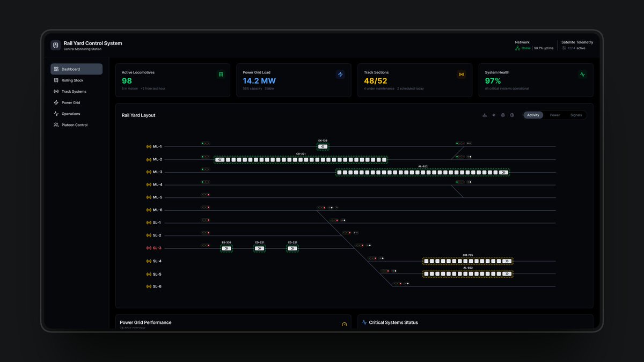Click the SL-5 track signal icon

click(x=149, y=274)
